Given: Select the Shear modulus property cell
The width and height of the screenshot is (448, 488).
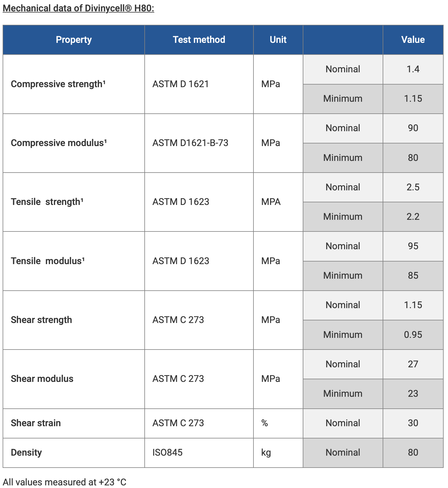Looking at the screenshot, I should pos(42,379).
